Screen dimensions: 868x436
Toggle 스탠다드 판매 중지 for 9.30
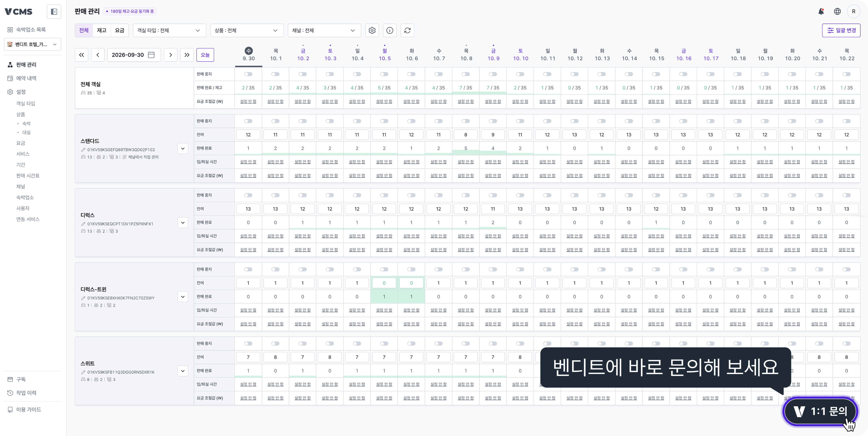pos(248,121)
